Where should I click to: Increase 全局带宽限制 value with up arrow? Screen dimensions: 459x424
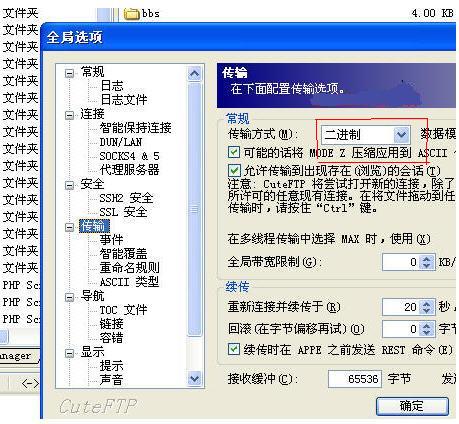pyautogui.click(x=427, y=259)
